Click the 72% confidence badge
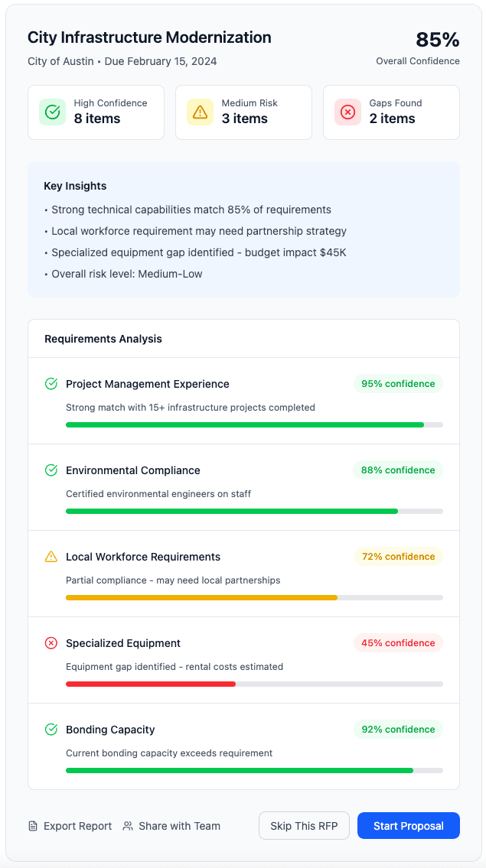The width and height of the screenshot is (486, 868). click(x=398, y=557)
